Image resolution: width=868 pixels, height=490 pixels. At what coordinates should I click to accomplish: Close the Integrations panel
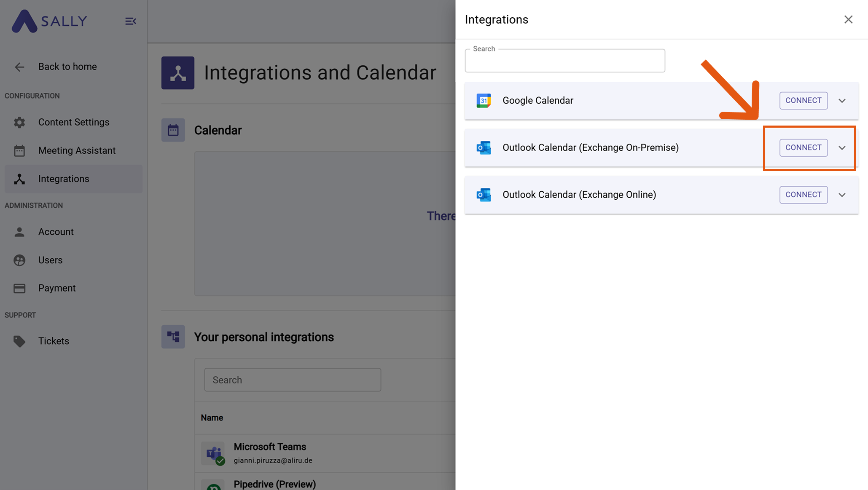848,19
